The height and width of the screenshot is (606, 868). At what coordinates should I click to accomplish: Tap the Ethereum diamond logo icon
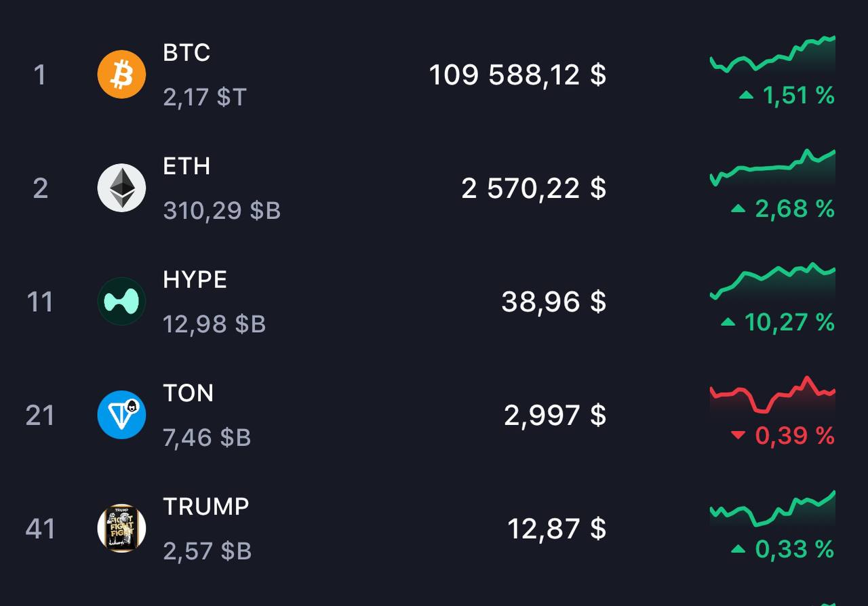[x=121, y=188]
